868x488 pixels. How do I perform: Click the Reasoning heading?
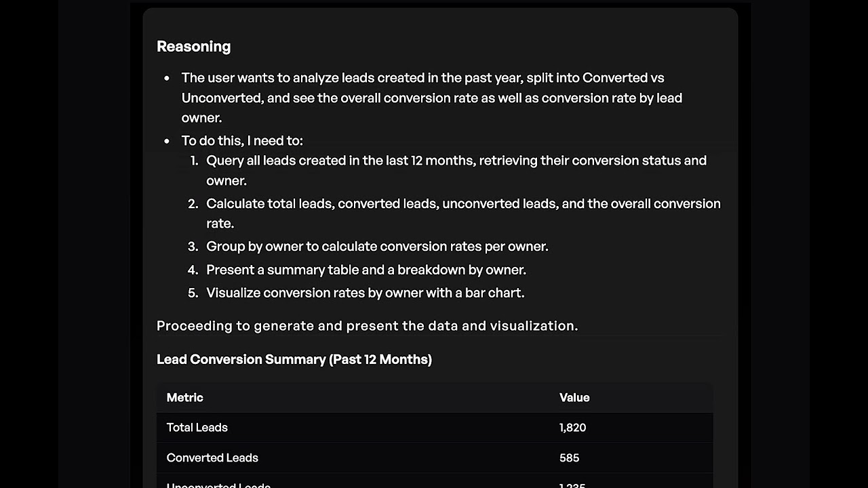pyautogui.click(x=193, y=46)
